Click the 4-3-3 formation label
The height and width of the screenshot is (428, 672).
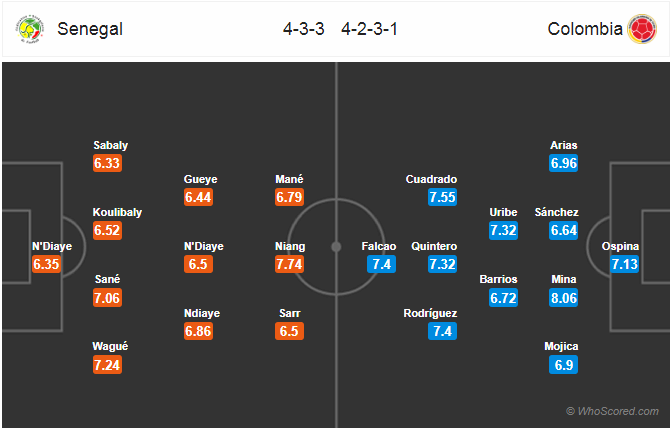pos(303,29)
